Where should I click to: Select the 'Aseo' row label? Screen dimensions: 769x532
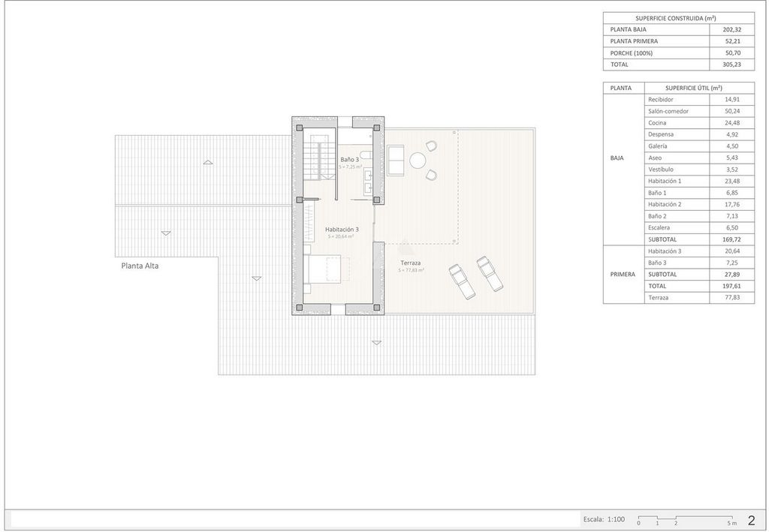pos(655,158)
